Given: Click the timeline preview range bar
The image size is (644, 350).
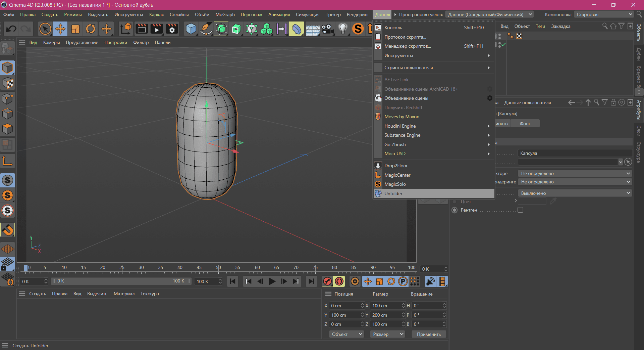Looking at the screenshot, I should click(121, 281).
